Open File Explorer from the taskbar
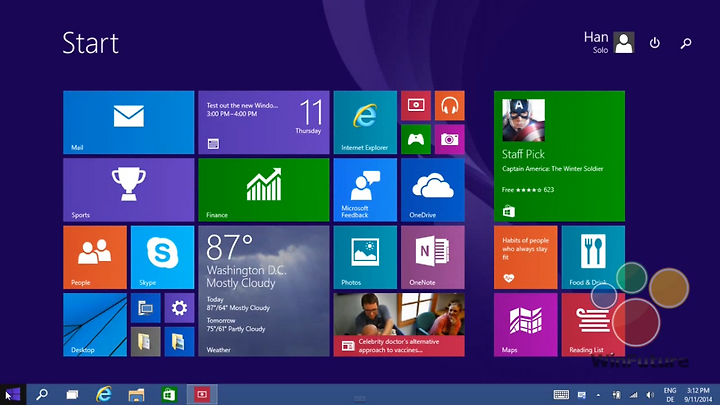The height and width of the screenshot is (405, 720). pos(136,394)
